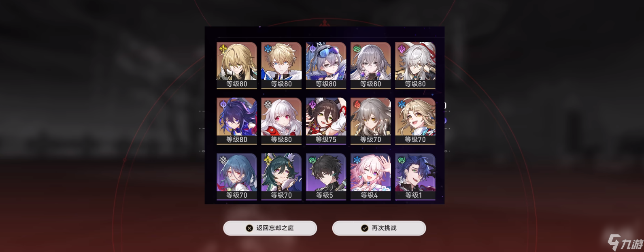
Task: Click the Wind element icon on level 5 card
Action: [x=312, y=160]
